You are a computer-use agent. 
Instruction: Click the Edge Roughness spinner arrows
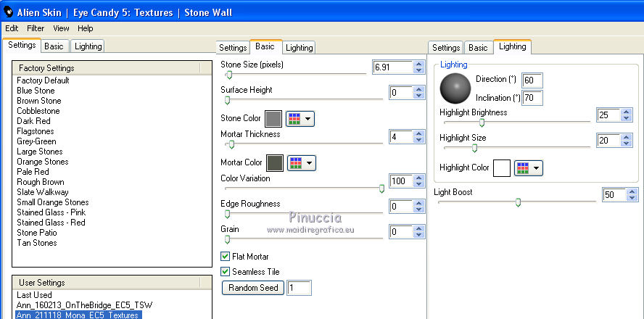(x=418, y=207)
